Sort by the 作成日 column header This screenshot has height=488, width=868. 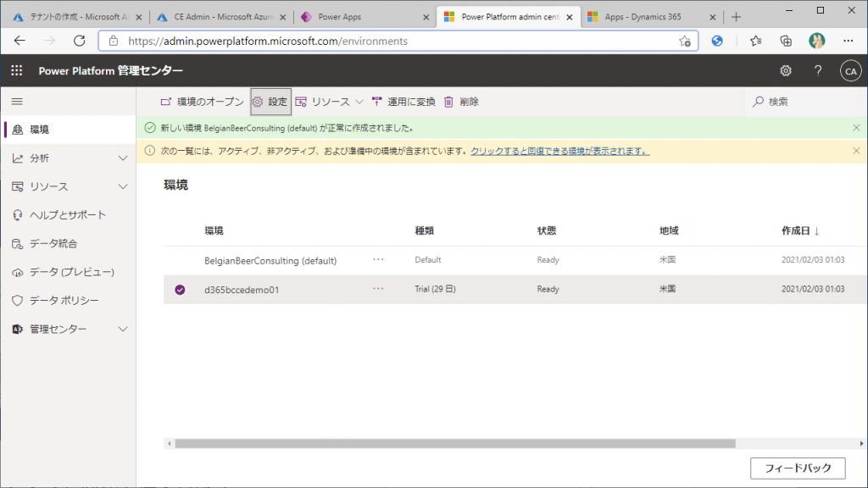tap(800, 230)
